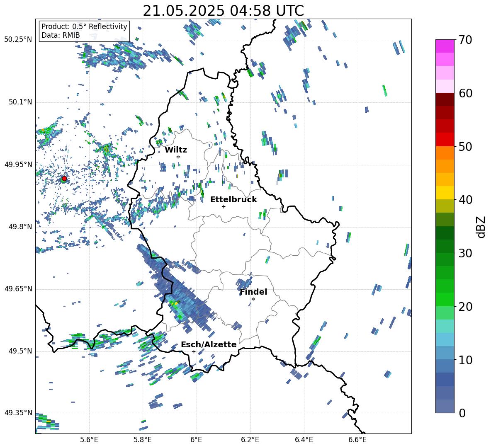Click the latitude label 49.35°N
Screen dimensions: 491x448
(18, 413)
